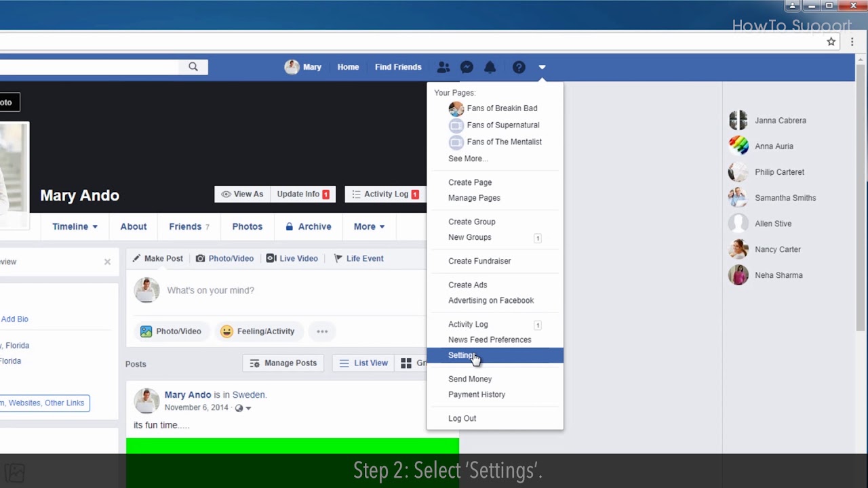868x488 pixels.
Task: Open post audience selector dropdown
Action: tap(243, 408)
